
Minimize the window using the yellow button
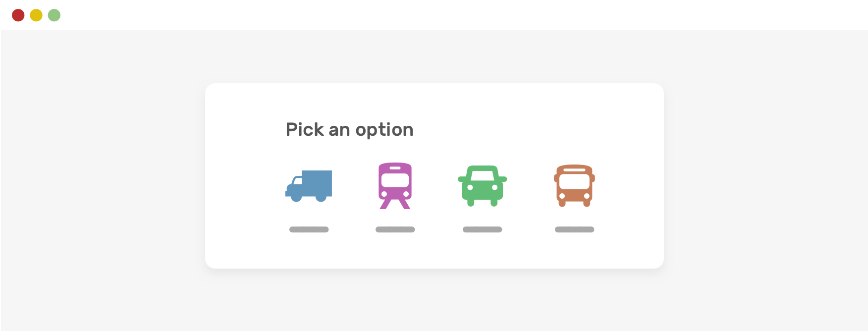[36, 15]
